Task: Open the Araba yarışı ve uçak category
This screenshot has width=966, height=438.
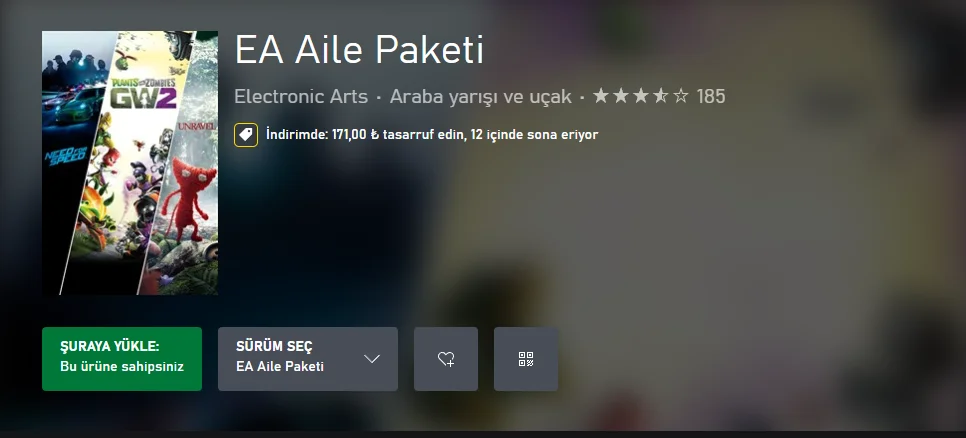Action: coord(481,97)
